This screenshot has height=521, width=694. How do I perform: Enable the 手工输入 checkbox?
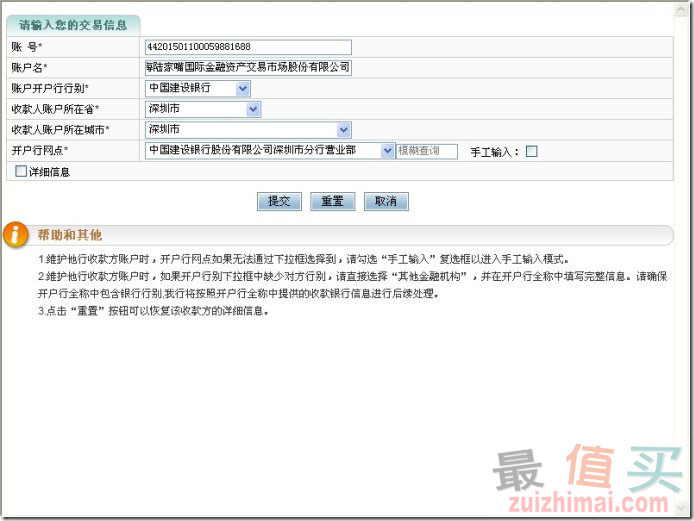[x=532, y=151]
